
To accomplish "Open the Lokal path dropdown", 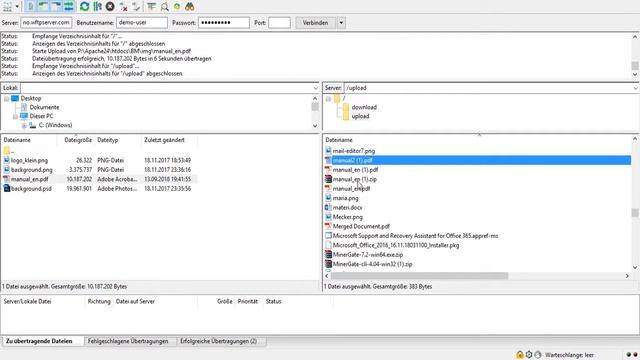I will [315, 88].
